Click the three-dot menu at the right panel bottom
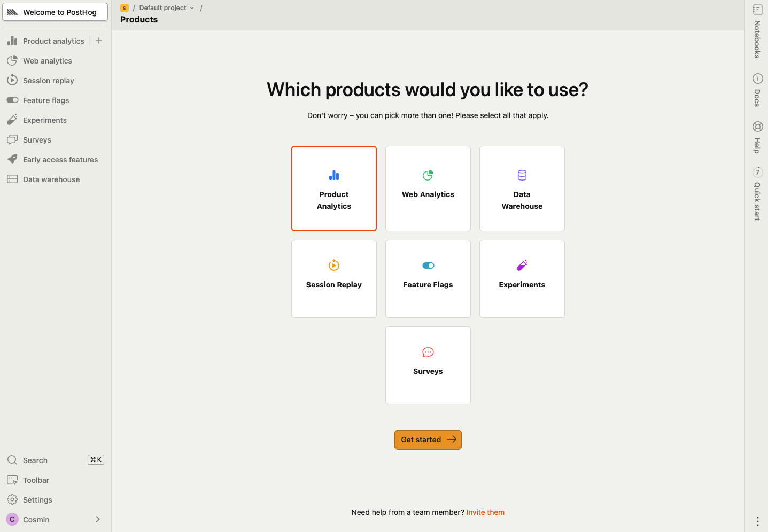 pyautogui.click(x=757, y=521)
